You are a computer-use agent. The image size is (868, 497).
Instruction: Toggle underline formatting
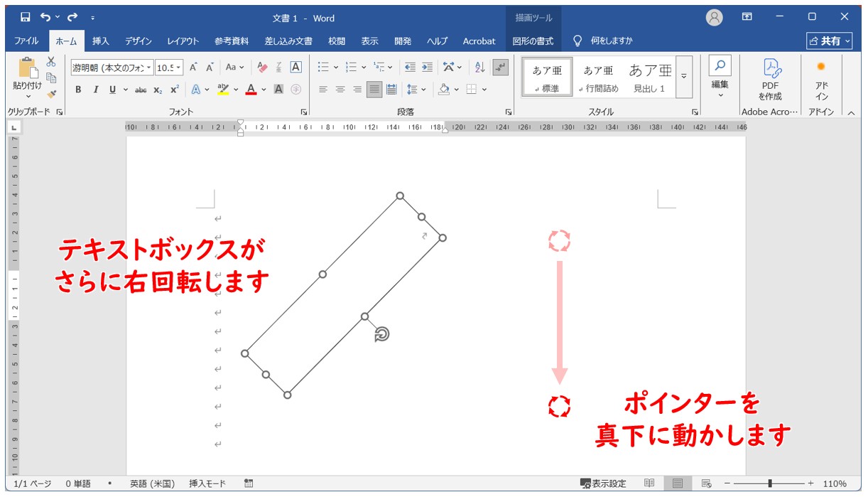pos(112,90)
